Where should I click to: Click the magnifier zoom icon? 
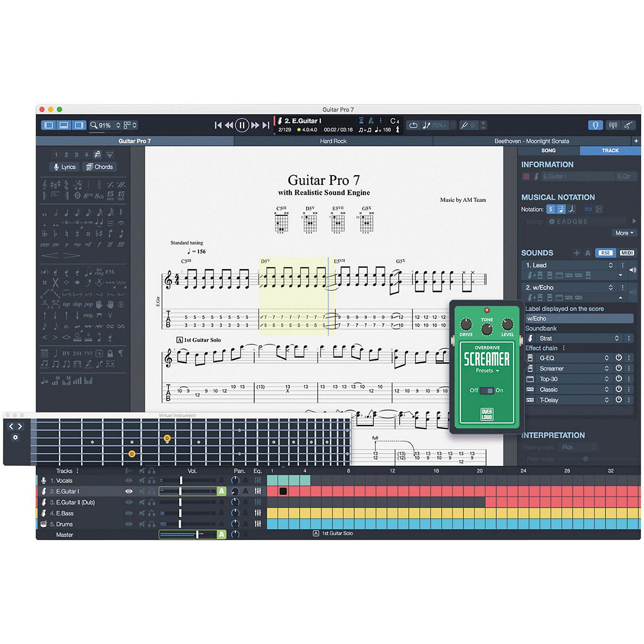click(93, 125)
